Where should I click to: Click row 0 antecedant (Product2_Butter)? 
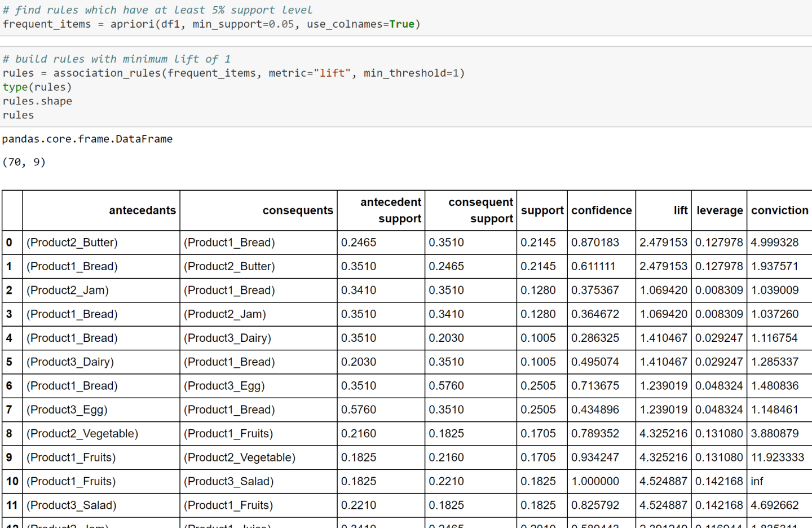coord(72,243)
